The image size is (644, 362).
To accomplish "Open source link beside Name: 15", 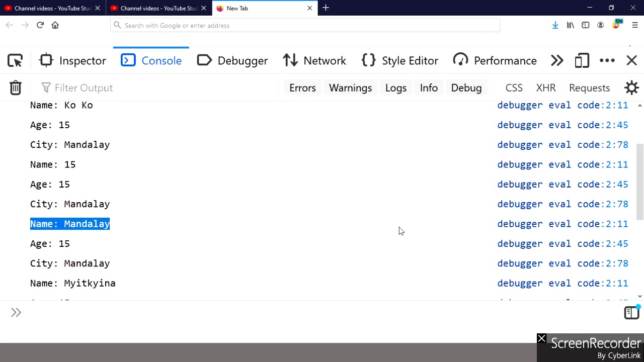I will click(x=562, y=164).
